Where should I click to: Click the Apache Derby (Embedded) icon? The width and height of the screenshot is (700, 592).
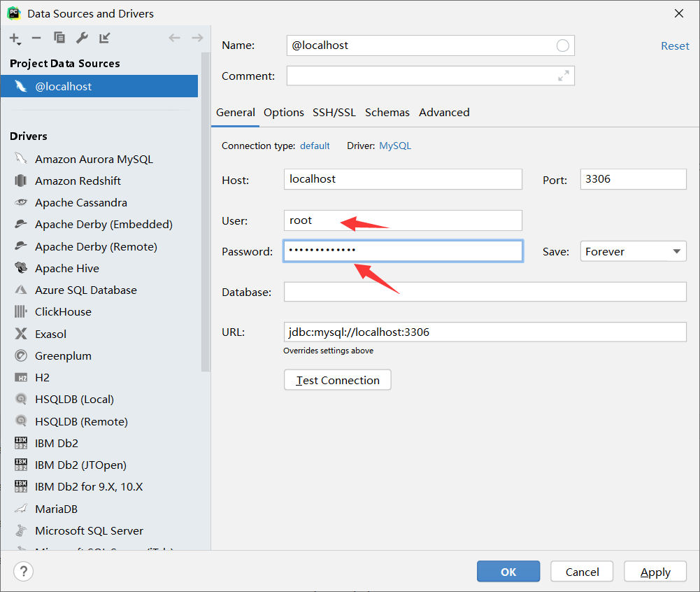coord(20,224)
